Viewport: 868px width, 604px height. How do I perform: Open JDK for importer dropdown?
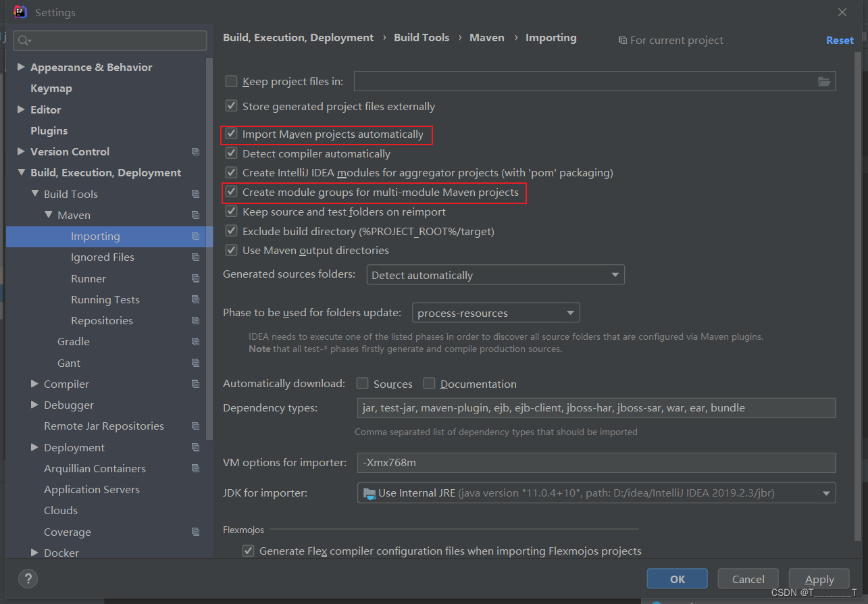tap(596, 493)
